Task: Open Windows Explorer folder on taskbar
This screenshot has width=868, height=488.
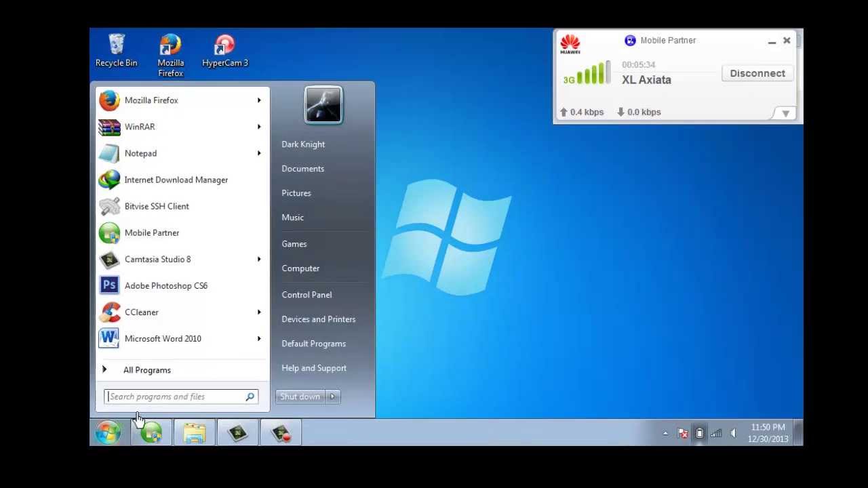Action: pos(195,432)
